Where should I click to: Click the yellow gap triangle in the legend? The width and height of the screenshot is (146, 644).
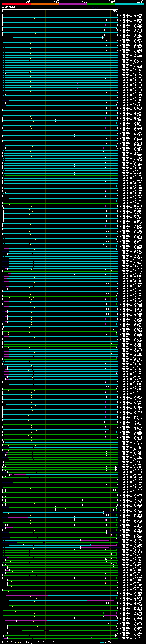point(19,642)
